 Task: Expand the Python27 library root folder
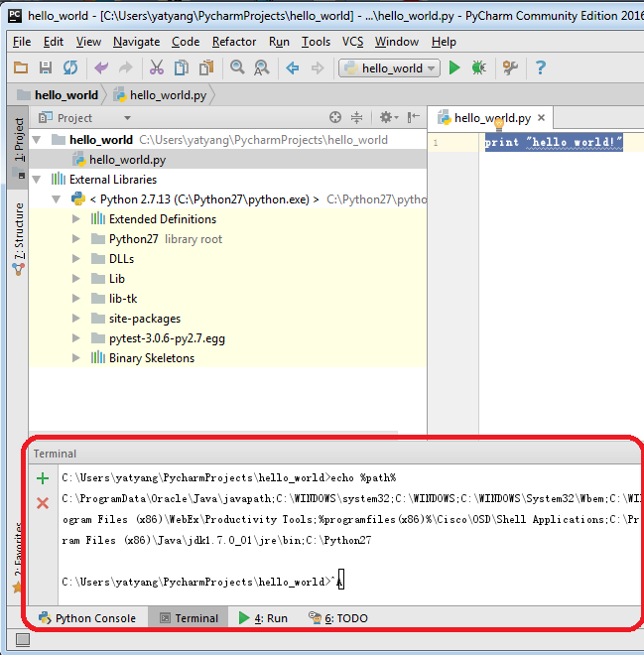[x=76, y=239]
